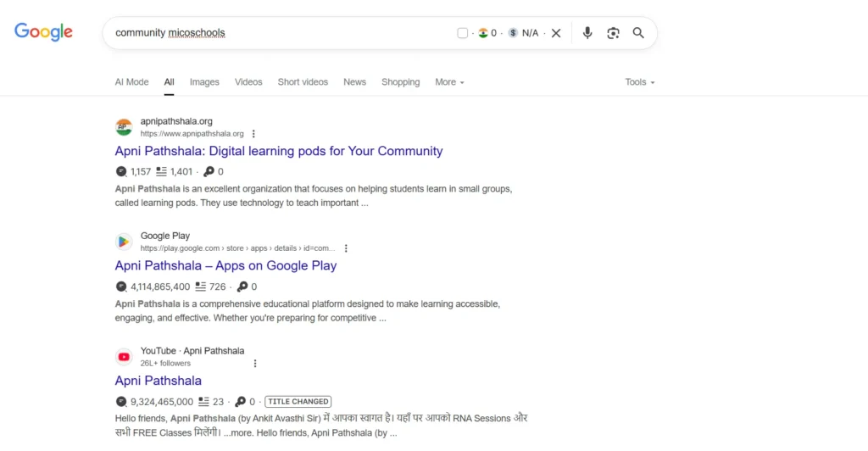Image resolution: width=868 pixels, height=451 pixels.
Task: Tick the checkbox in the search bar
Action: coord(462,33)
